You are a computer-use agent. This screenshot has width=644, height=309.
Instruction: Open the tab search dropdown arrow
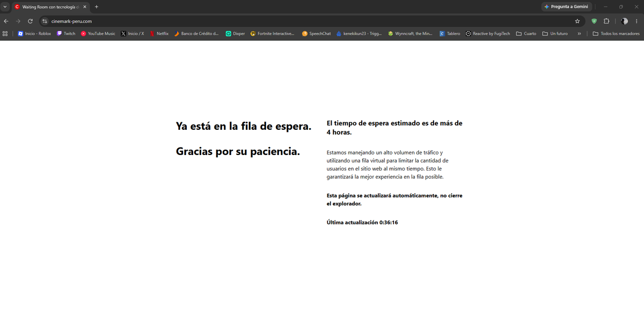tap(5, 6)
